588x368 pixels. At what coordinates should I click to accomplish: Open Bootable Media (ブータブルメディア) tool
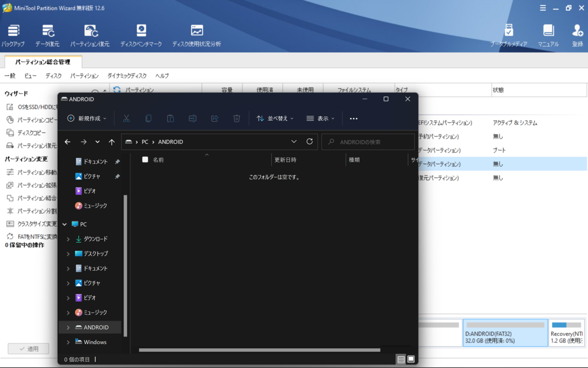pos(509,35)
